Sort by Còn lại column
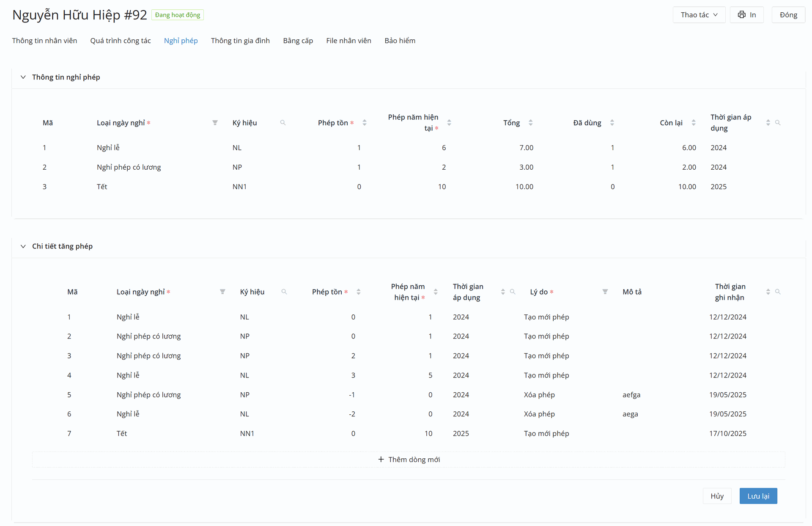The width and height of the screenshot is (812, 526). (x=694, y=123)
